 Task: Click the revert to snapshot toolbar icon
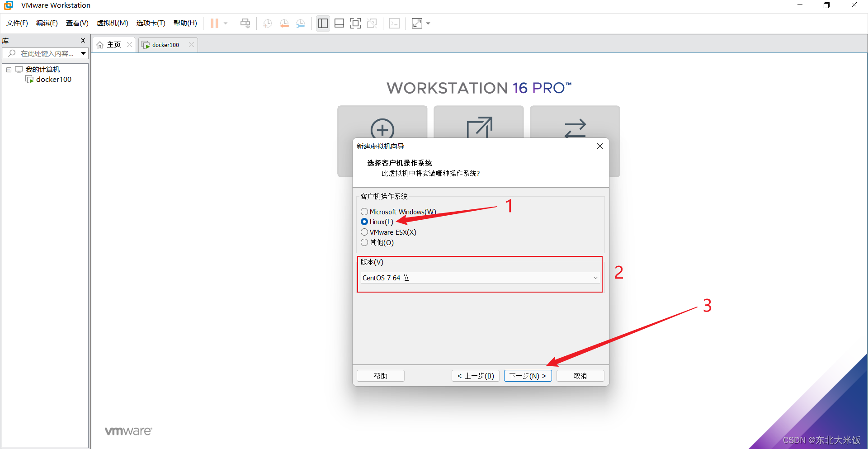[x=284, y=24]
